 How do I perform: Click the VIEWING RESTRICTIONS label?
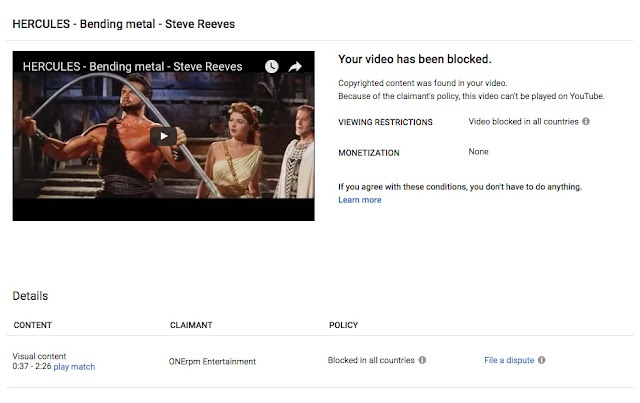point(385,122)
